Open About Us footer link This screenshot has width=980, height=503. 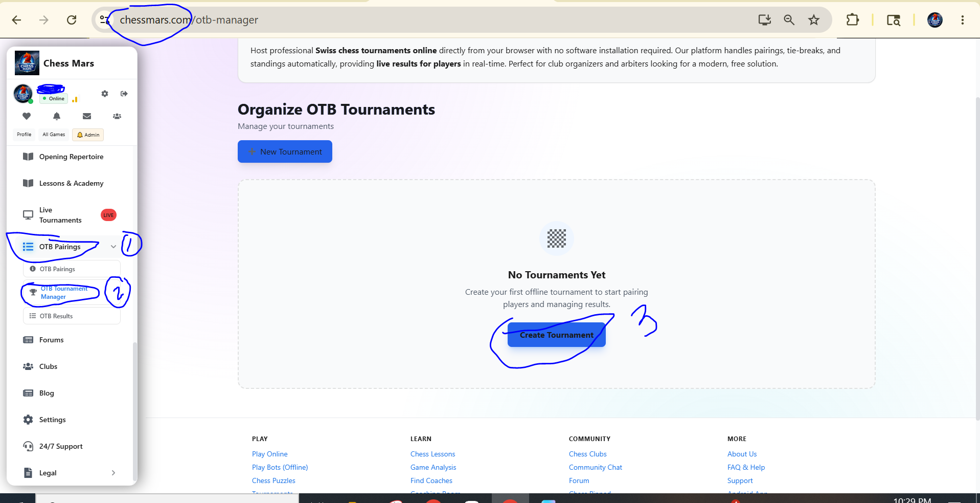click(742, 454)
